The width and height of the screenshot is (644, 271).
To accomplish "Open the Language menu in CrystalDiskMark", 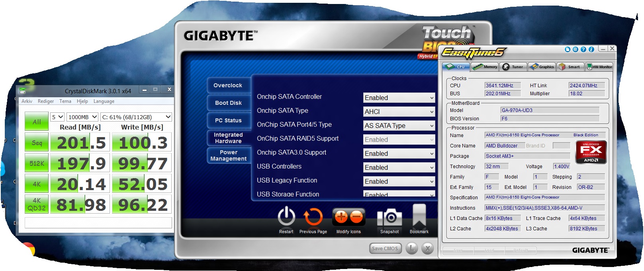I will click(104, 101).
